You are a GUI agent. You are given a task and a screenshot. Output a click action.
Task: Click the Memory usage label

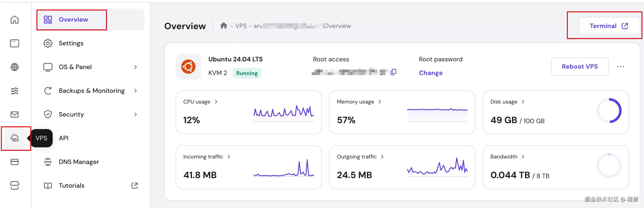coord(355,102)
